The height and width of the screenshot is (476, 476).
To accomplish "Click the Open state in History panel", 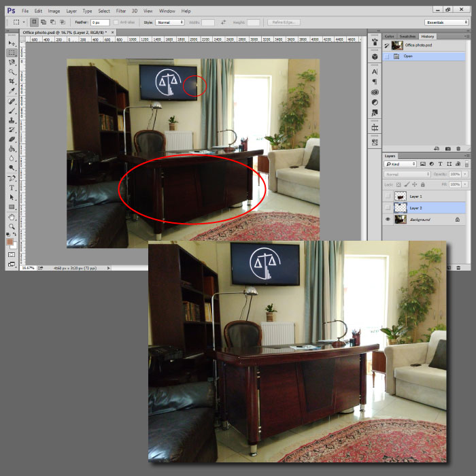I will click(x=409, y=56).
